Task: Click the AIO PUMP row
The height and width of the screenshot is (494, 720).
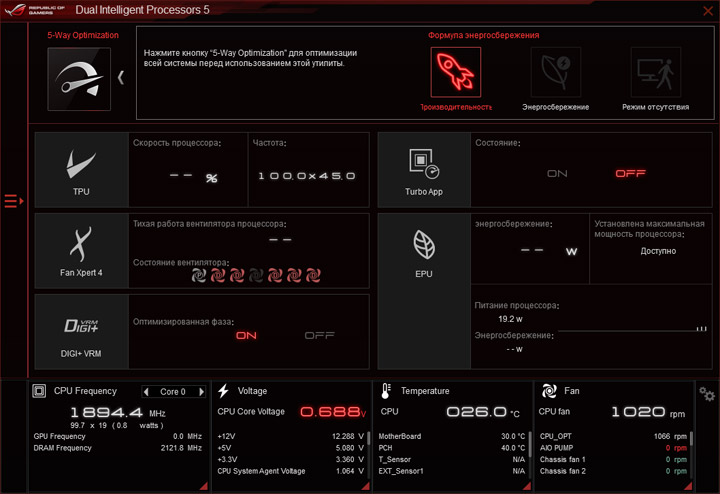Action: pyautogui.click(x=613, y=448)
